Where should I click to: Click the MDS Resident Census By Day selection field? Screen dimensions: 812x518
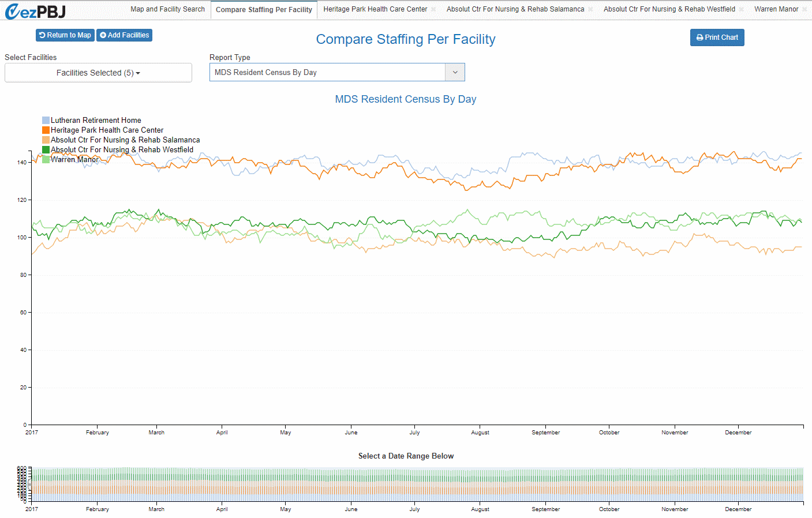[x=327, y=72]
